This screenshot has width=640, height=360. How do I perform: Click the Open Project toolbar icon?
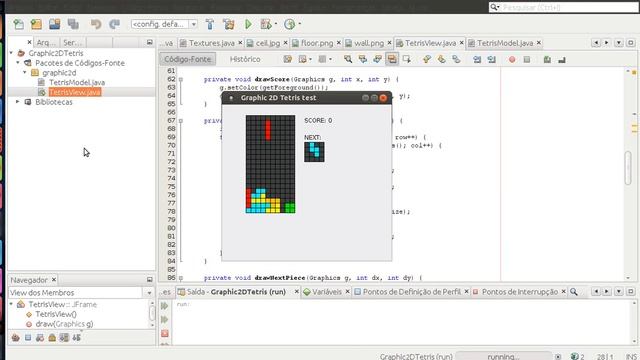(x=54, y=24)
